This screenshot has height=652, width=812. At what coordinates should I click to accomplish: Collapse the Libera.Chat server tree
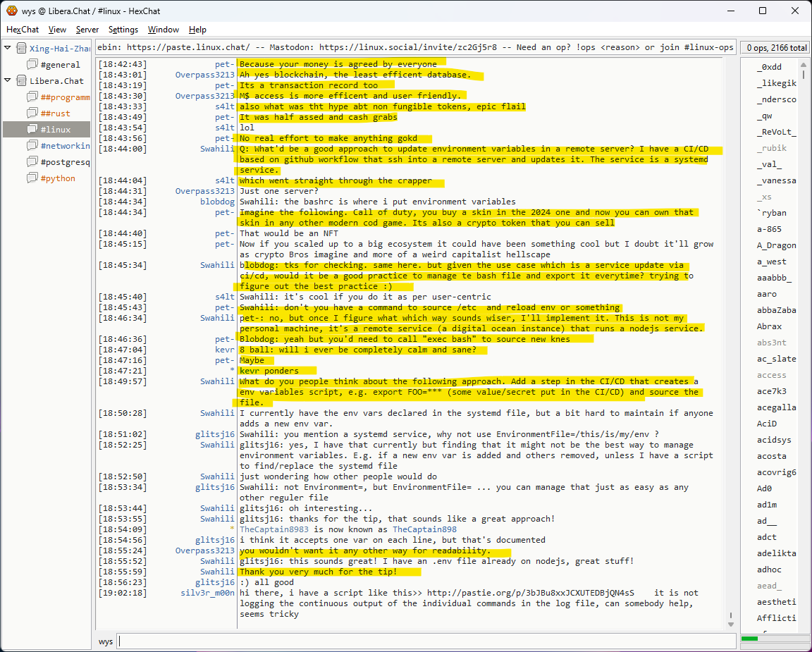click(8, 81)
